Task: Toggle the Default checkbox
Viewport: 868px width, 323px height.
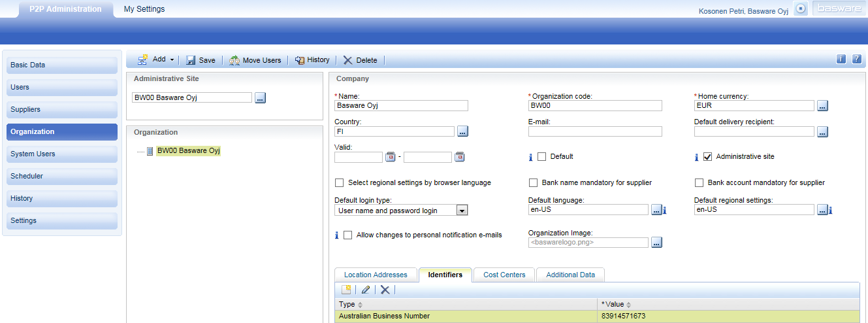Action: (541, 157)
